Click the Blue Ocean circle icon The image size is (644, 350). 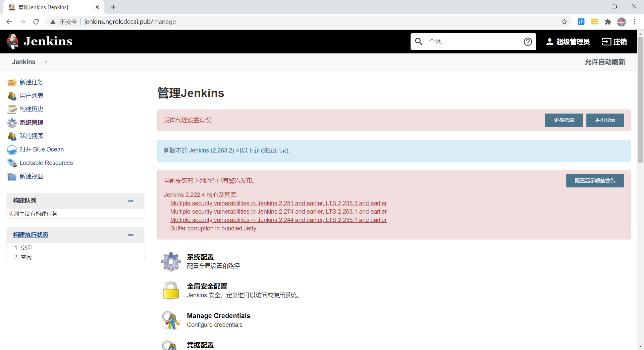12,150
